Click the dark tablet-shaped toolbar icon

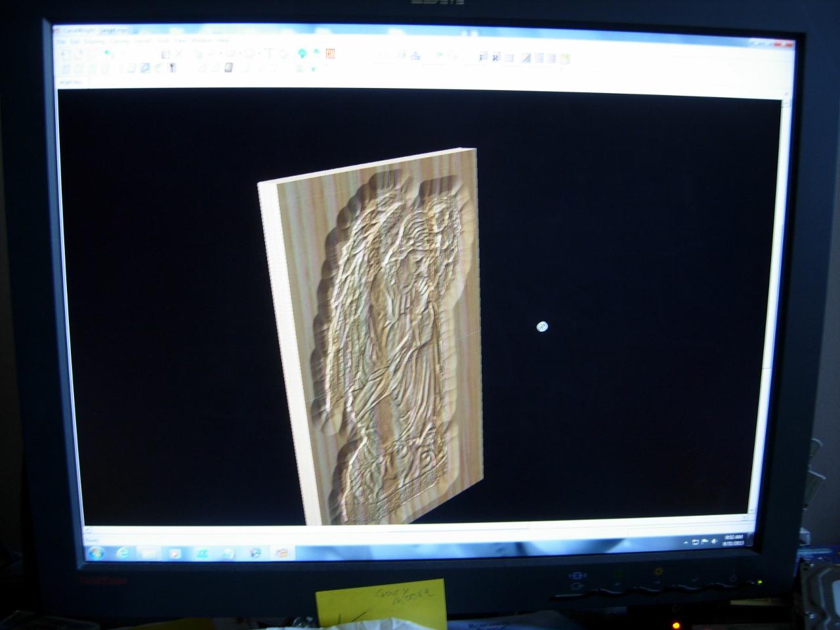(x=228, y=67)
